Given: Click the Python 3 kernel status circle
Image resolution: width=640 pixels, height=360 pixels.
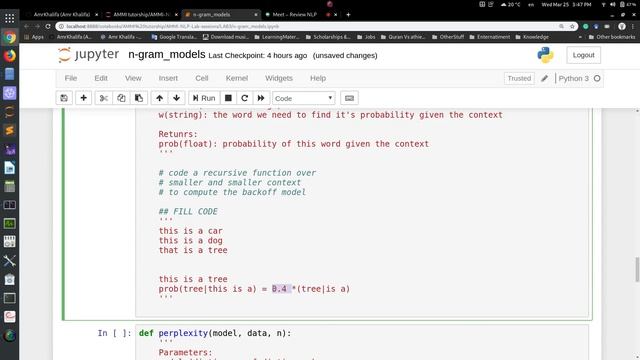Looking at the screenshot, I should 597,78.
